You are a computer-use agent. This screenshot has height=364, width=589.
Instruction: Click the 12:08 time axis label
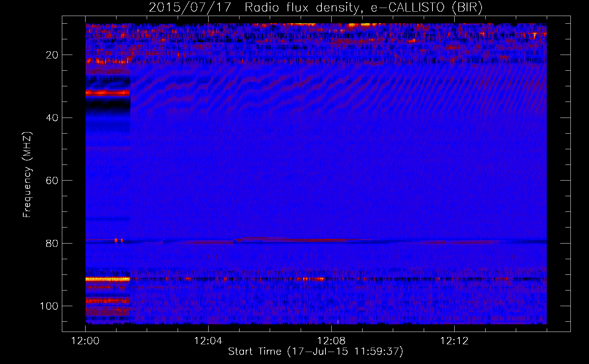[331, 341]
